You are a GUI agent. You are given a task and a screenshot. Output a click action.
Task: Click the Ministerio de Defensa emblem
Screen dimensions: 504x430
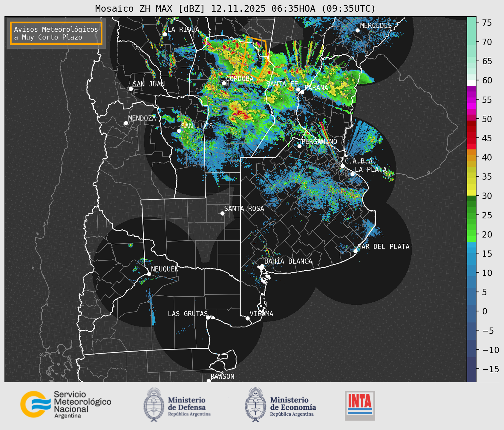coord(154,405)
